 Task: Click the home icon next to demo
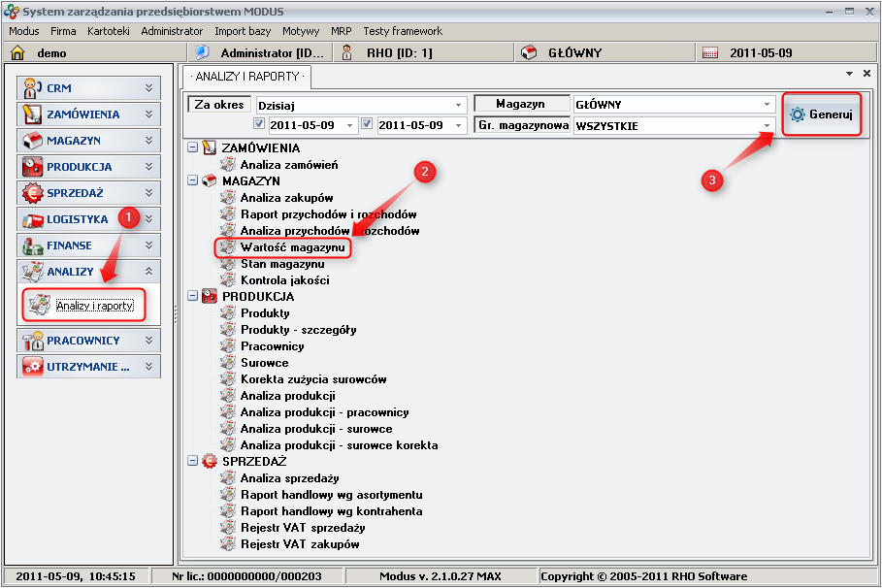pyautogui.click(x=16, y=53)
